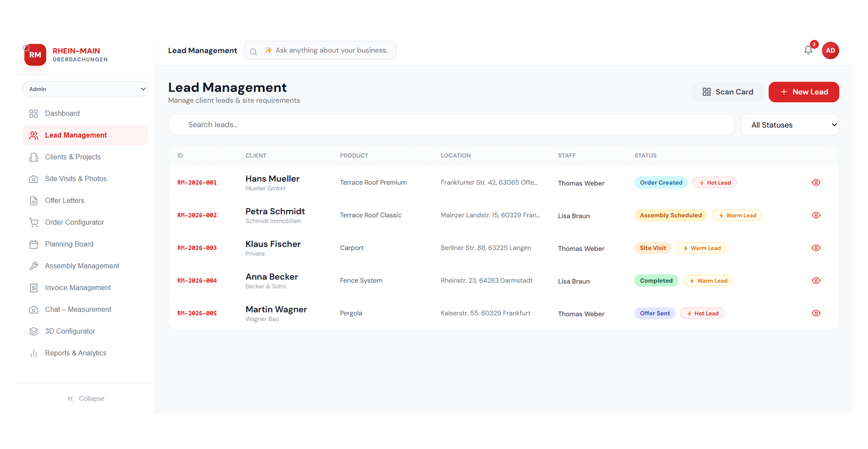Click the New Lead button

[804, 92]
